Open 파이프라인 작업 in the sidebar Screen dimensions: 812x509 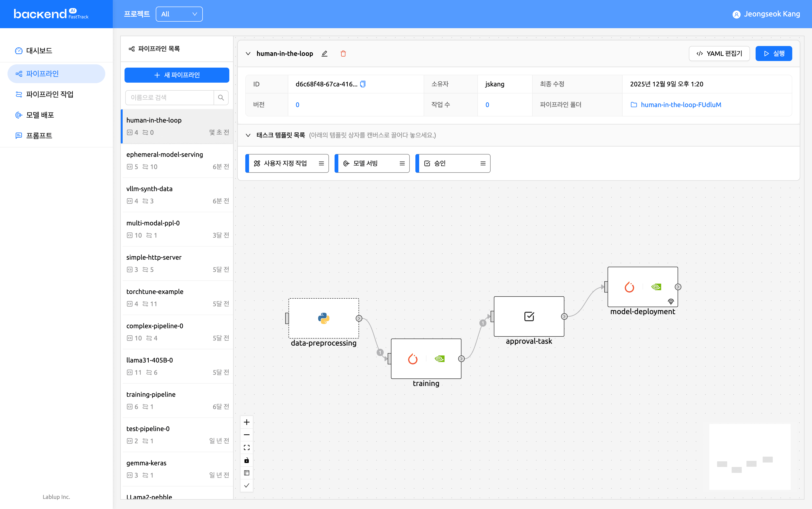[x=50, y=94]
